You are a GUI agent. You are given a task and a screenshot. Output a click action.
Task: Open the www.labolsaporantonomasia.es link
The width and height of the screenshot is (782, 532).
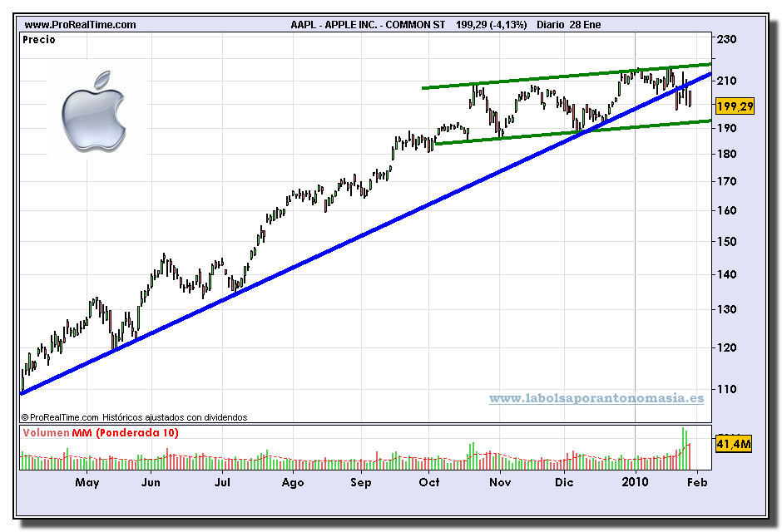click(596, 398)
